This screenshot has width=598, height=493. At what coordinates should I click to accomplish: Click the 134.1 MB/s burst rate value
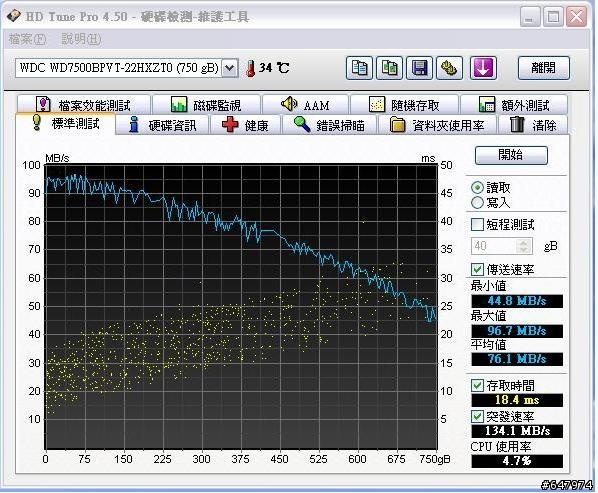(x=517, y=431)
